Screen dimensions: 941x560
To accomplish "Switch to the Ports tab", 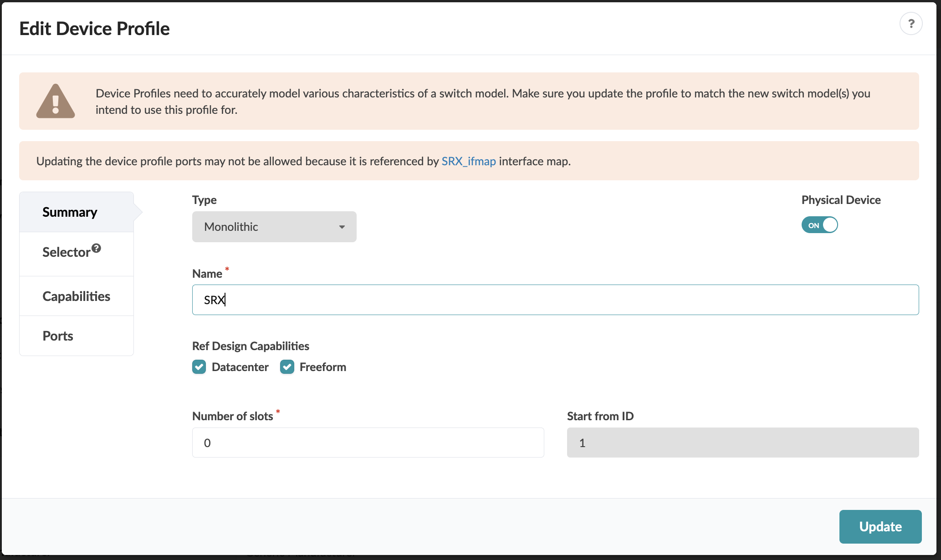I will (57, 336).
